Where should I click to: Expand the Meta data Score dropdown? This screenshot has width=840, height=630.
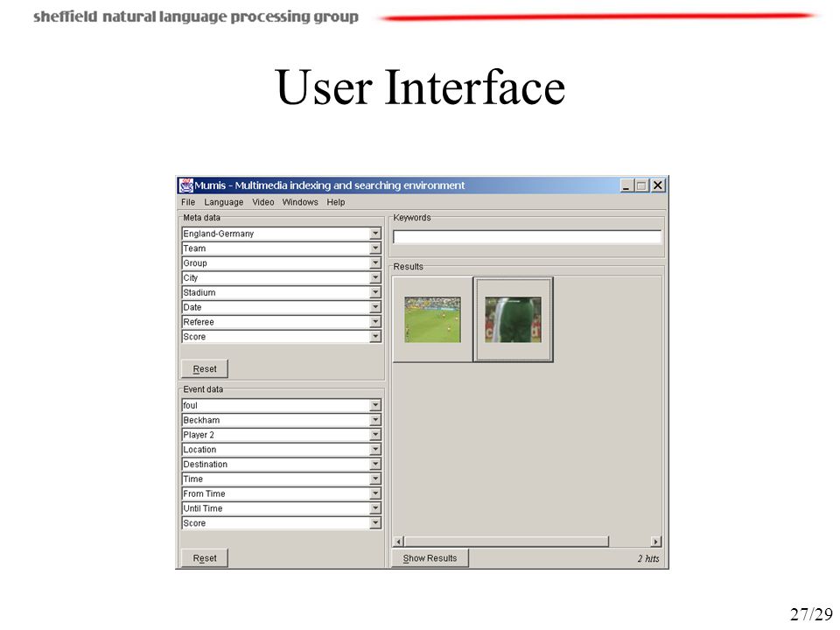(x=375, y=337)
